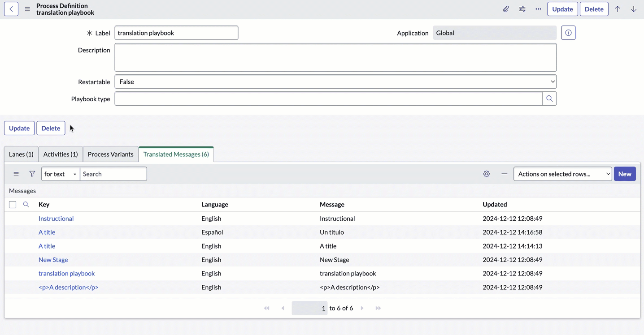The height and width of the screenshot is (335, 644).
Task: Sort by the Message column header
Action: [x=332, y=204]
